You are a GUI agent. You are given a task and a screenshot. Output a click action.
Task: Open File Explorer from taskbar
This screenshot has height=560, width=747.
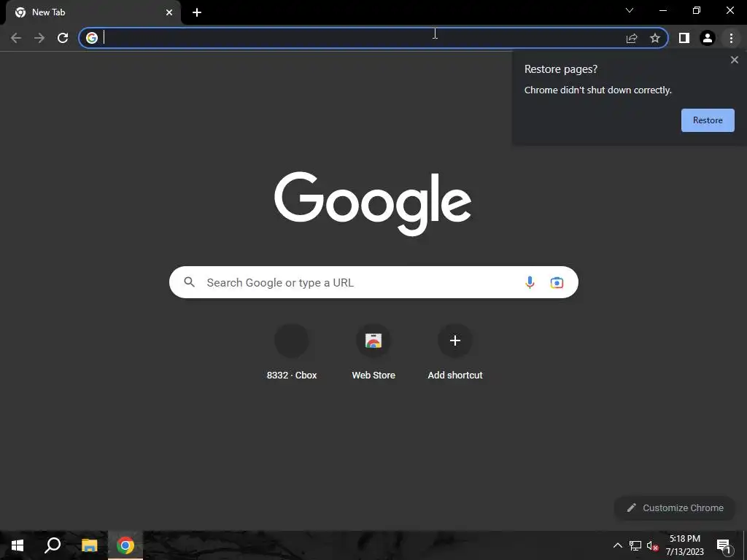tap(89, 545)
